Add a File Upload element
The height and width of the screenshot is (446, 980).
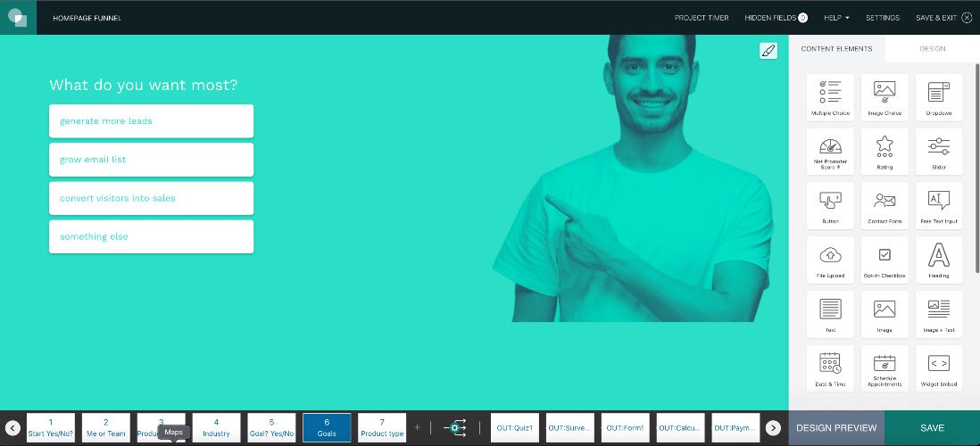830,260
